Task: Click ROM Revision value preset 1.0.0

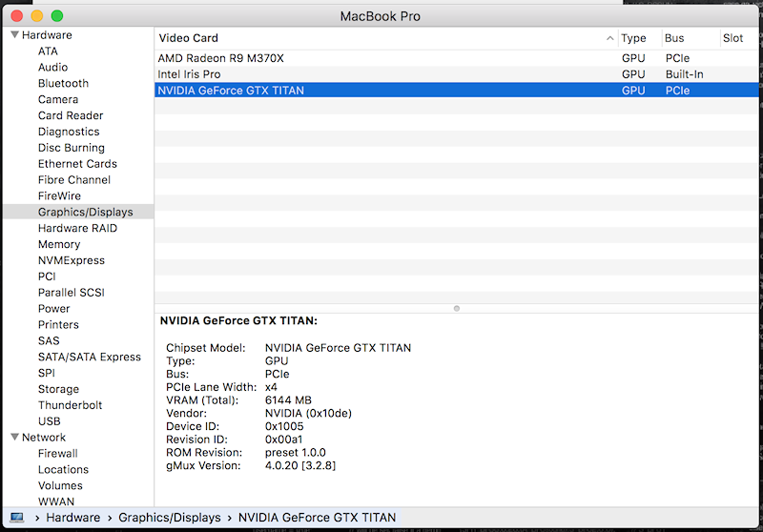Action: click(296, 453)
